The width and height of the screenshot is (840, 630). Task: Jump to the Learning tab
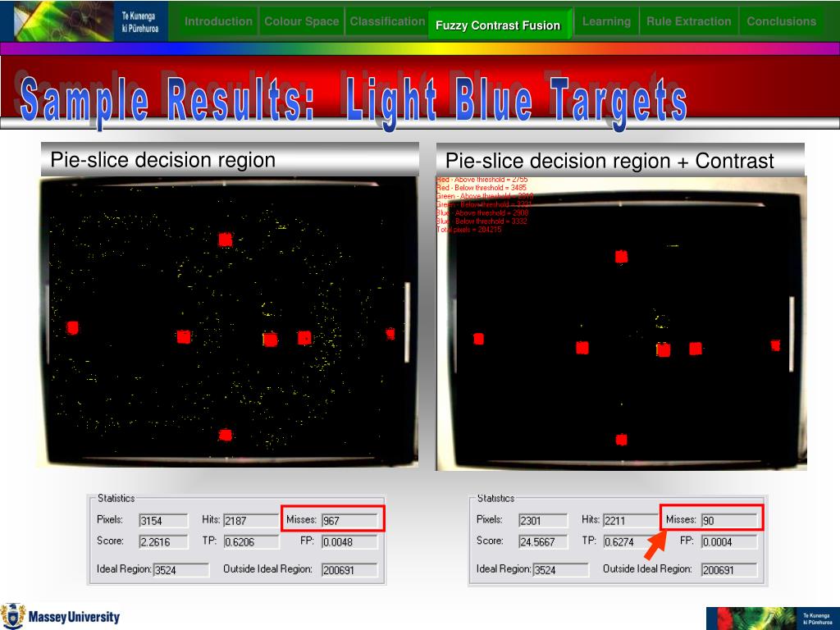[x=606, y=21]
